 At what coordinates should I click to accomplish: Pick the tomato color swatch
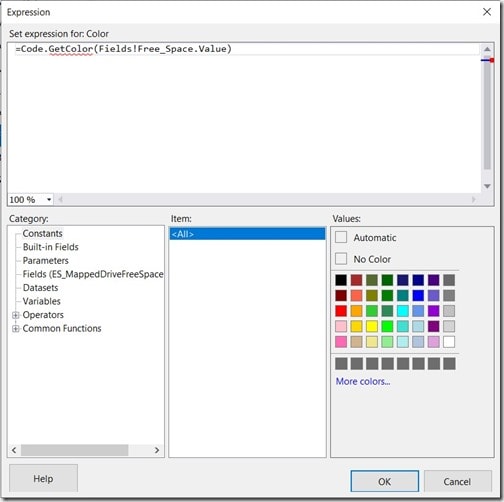pos(356,295)
